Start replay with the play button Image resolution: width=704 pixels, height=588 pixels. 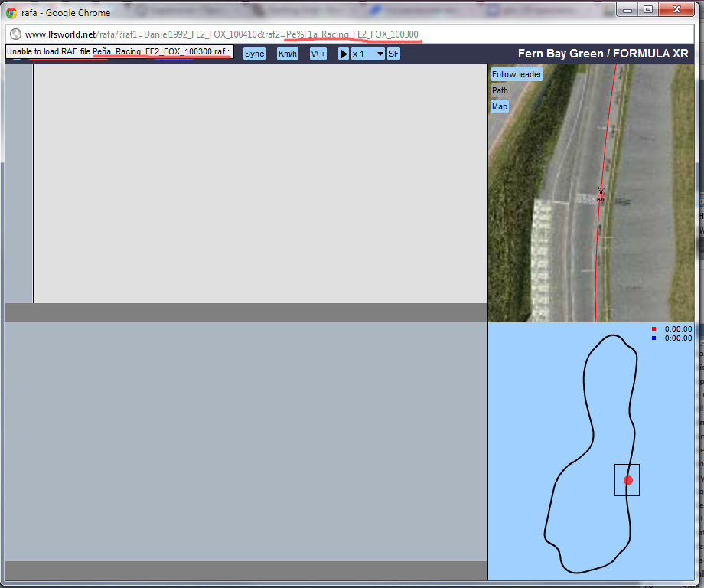(344, 54)
